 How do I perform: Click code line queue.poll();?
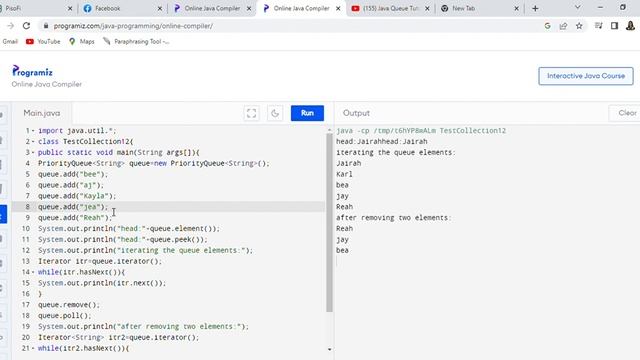click(64, 316)
